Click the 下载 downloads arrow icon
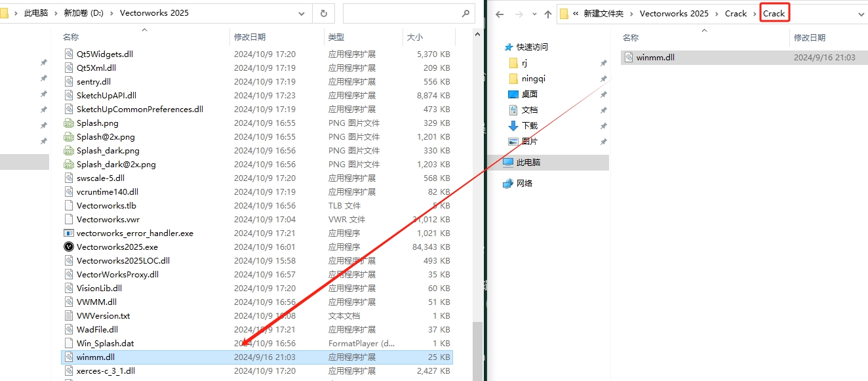Viewport: 868px width, 381px height. coord(513,126)
